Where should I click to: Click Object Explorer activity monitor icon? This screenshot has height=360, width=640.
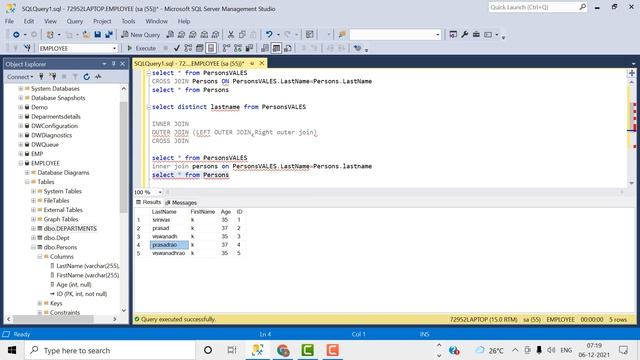pyautogui.click(x=98, y=76)
